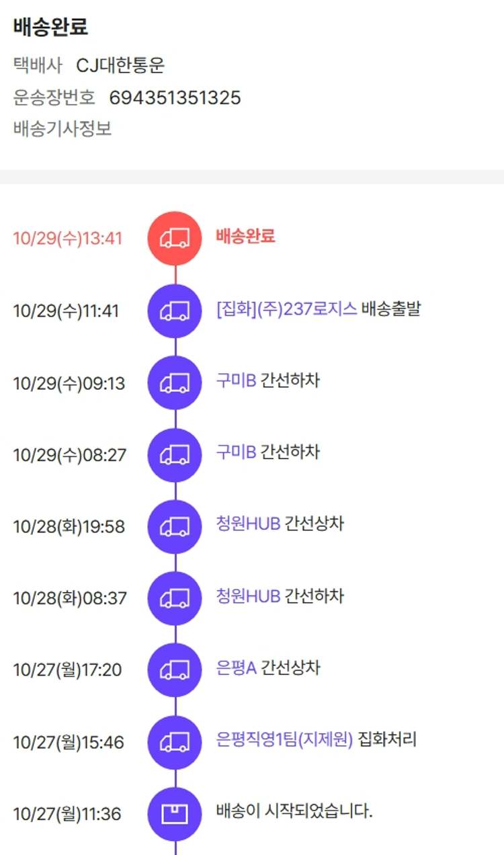
Task: Click truck icon for 09:13 구미B 간선하차
Action: click(x=175, y=382)
